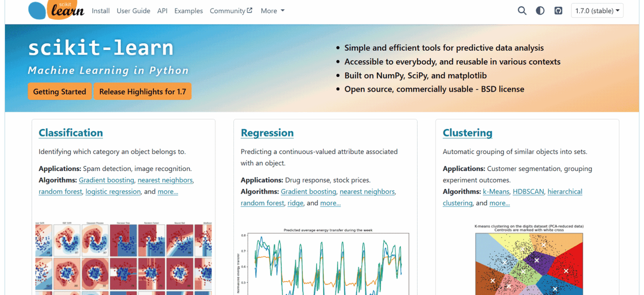
Task: Click the scikit-learn logo
Action: (56, 10)
